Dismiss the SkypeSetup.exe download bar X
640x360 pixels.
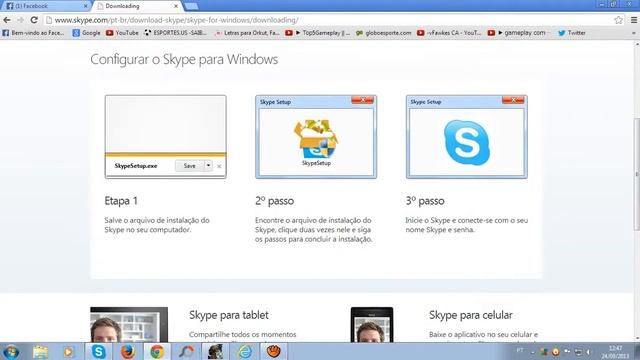pos(219,166)
